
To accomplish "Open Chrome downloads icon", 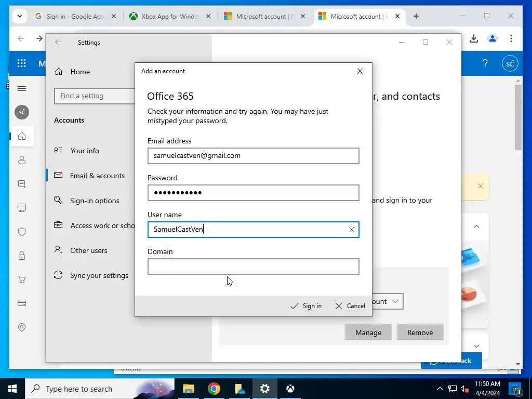I will pos(474,38).
